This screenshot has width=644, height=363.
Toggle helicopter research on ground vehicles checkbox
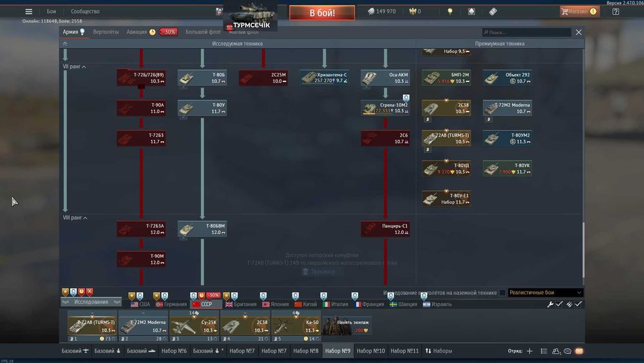point(502,293)
